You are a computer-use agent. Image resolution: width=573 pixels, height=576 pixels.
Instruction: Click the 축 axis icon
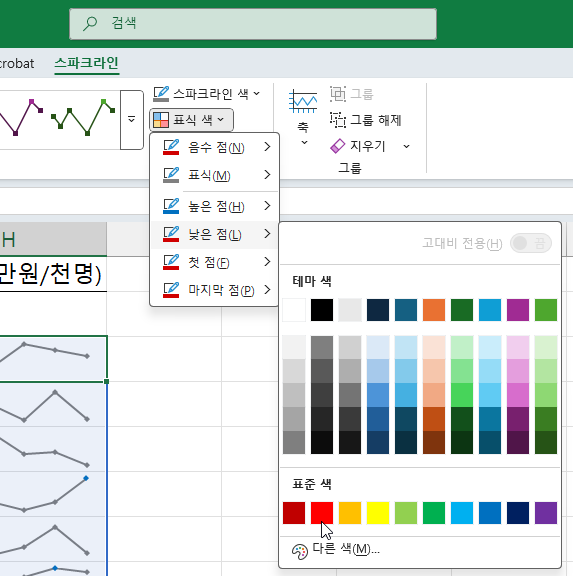(303, 101)
